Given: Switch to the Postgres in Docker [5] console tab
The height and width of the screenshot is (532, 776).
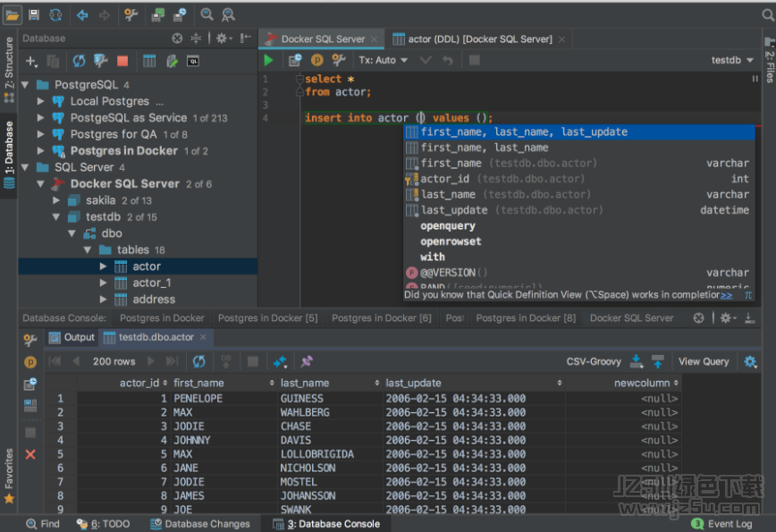Looking at the screenshot, I should coord(267,318).
